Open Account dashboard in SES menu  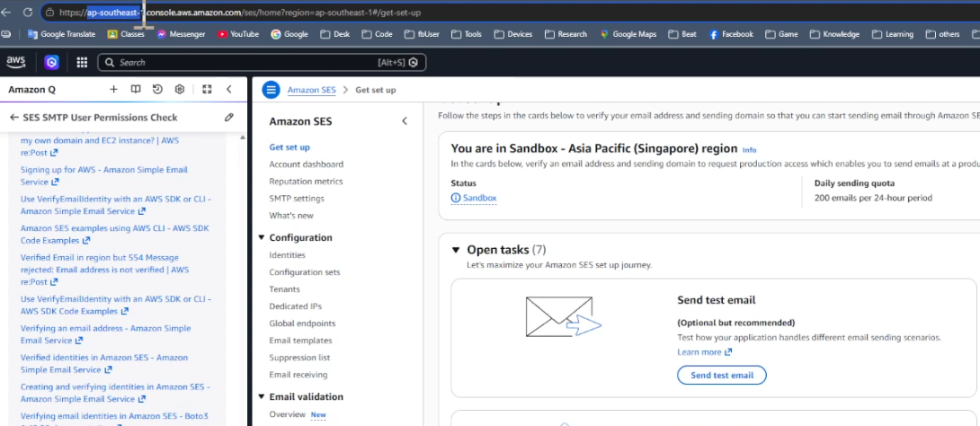307,164
